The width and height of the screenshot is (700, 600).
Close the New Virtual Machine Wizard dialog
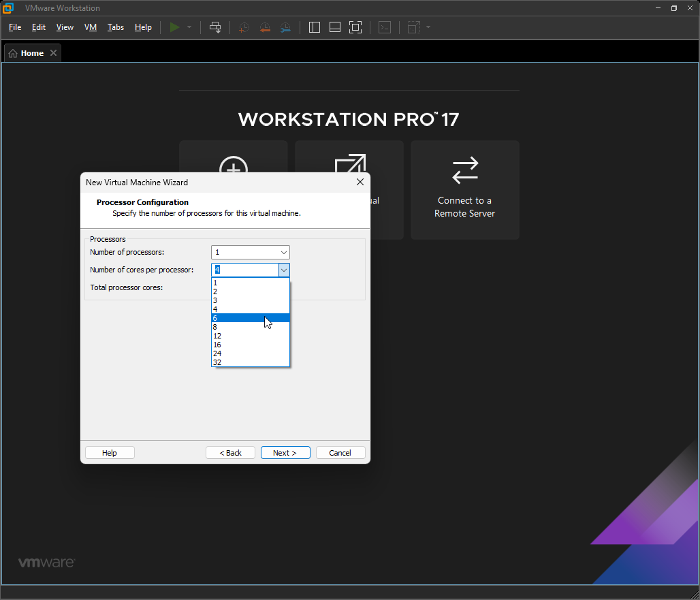[360, 183]
